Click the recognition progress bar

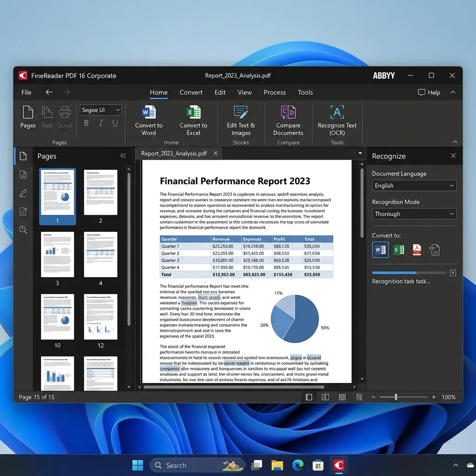tap(409, 272)
